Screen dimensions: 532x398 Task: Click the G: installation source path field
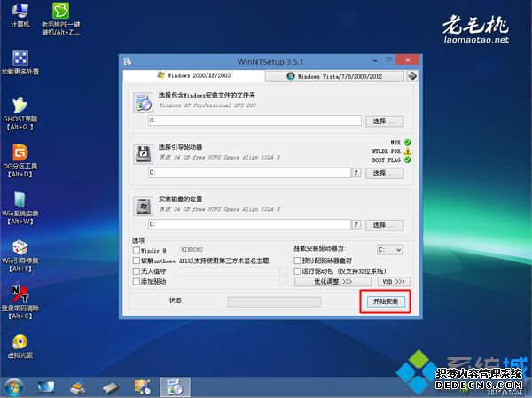coord(254,121)
